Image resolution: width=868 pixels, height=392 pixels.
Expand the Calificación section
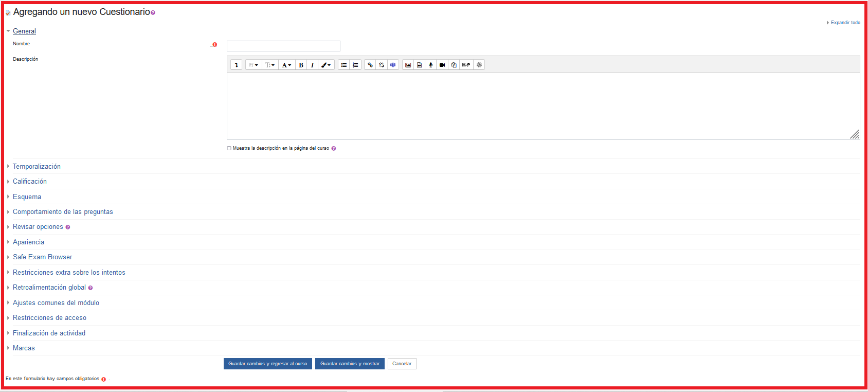pos(30,182)
